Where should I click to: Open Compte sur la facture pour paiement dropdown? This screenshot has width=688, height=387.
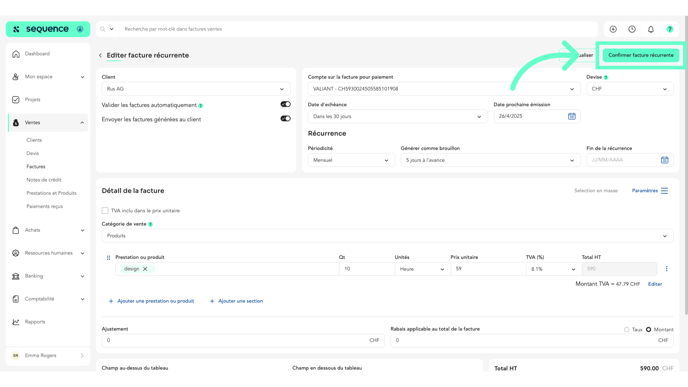[443, 89]
